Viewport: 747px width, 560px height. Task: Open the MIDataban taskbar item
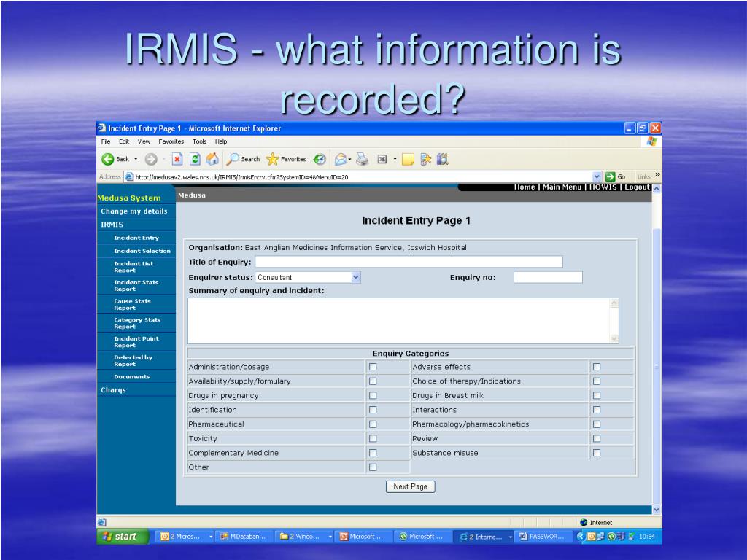click(x=244, y=537)
